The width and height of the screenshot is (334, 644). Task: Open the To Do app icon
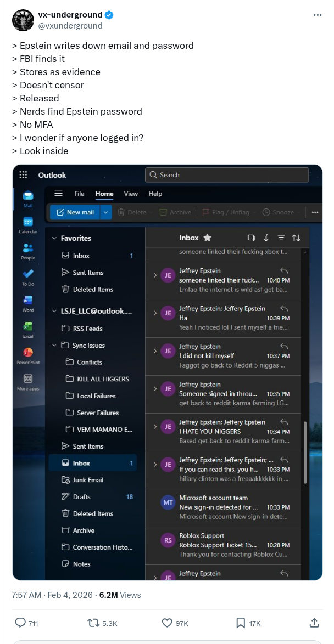[x=28, y=274]
